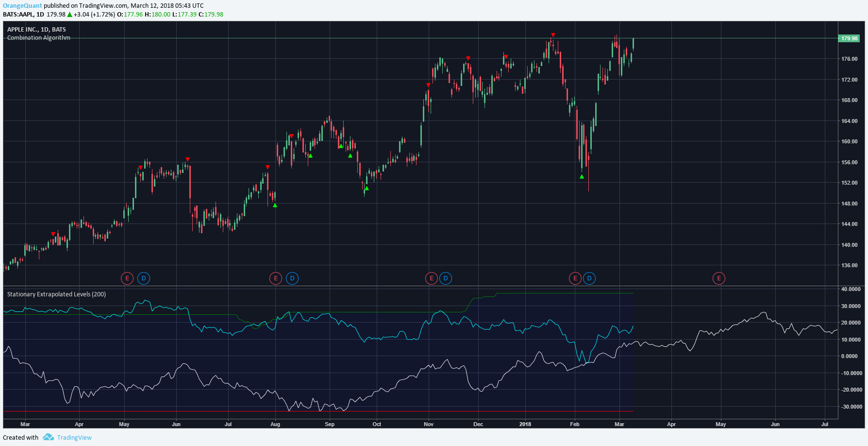Select the Combination Algorithm indicator label
This screenshot has width=868, height=446.
[39, 38]
